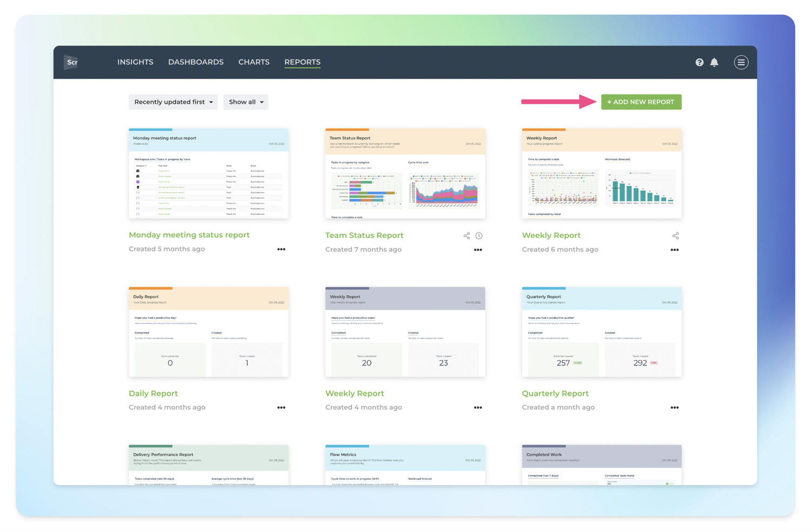The image size is (811, 532).
Task: Click the Monday meeting status report thumbnail
Action: [x=209, y=174]
